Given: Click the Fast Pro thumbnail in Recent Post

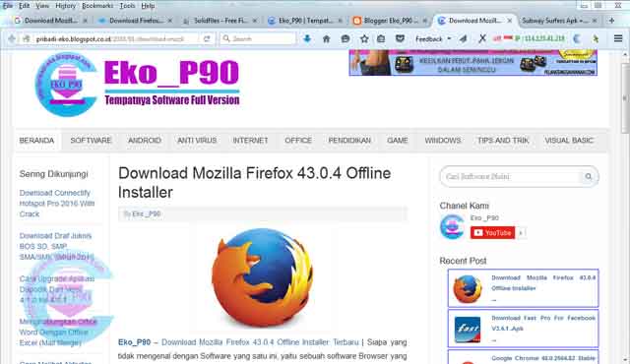Looking at the screenshot, I should coord(468,330).
